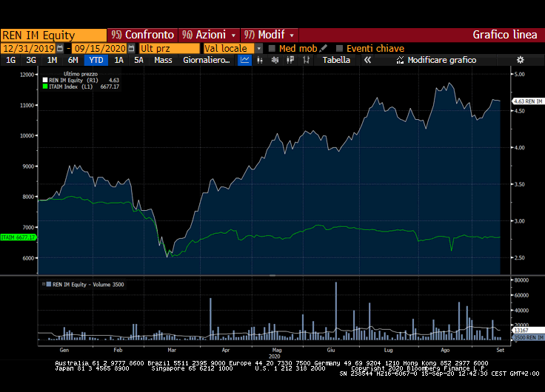
Task: Click the pencil icon next to Med mob
Action: [x=324, y=48]
